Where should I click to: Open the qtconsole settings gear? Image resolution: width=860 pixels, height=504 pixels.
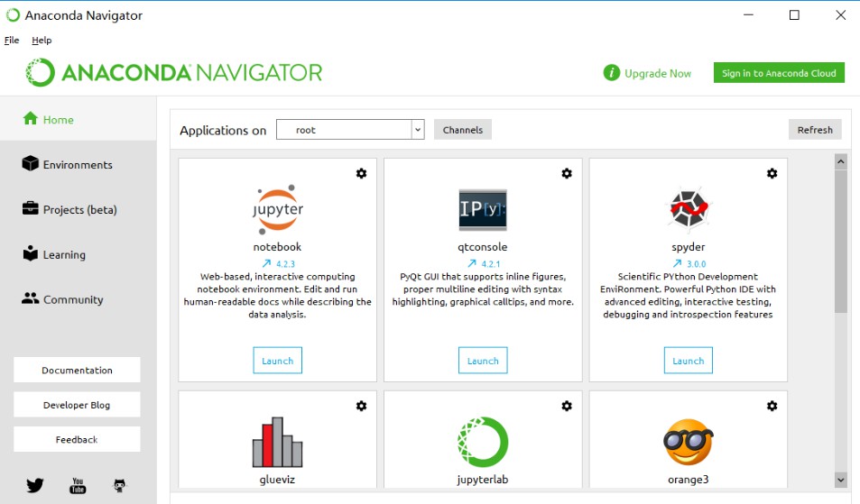pos(567,174)
